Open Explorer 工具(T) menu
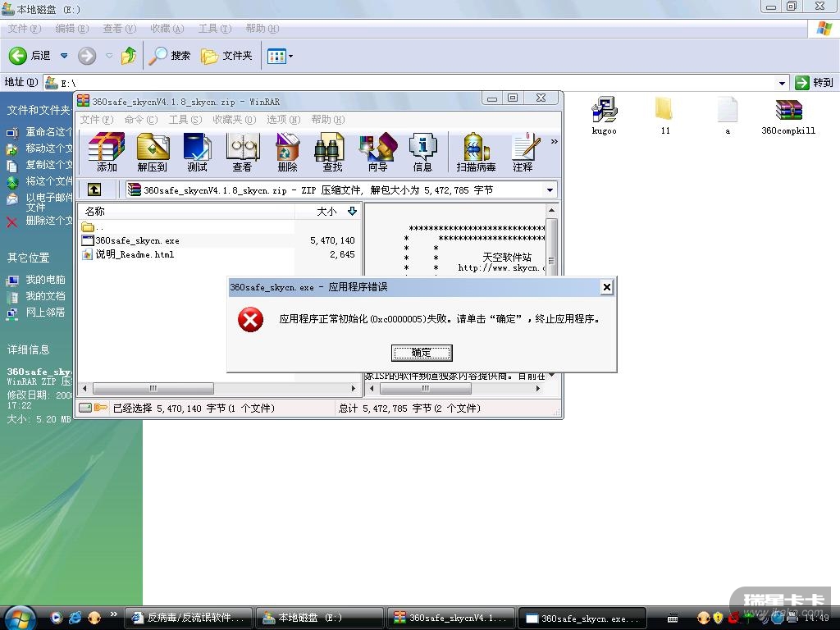This screenshot has width=840, height=630. (215, 29)
